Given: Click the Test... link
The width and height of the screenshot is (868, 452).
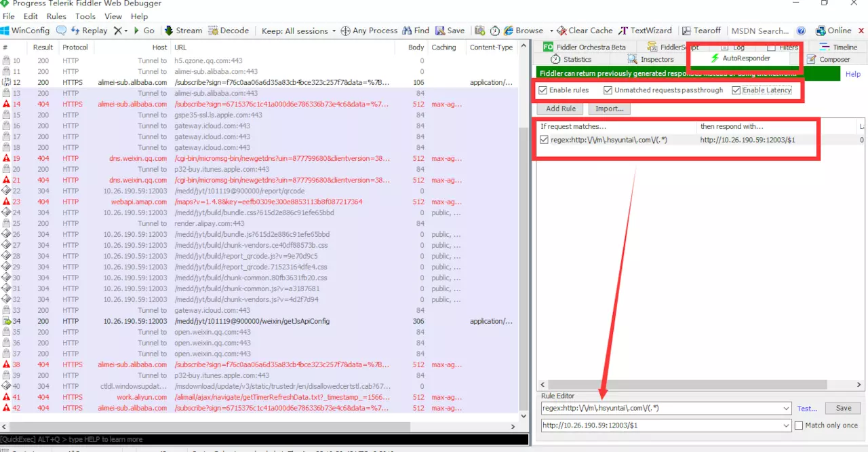Looking at the screenshot, I should click(x=807, y=409).
